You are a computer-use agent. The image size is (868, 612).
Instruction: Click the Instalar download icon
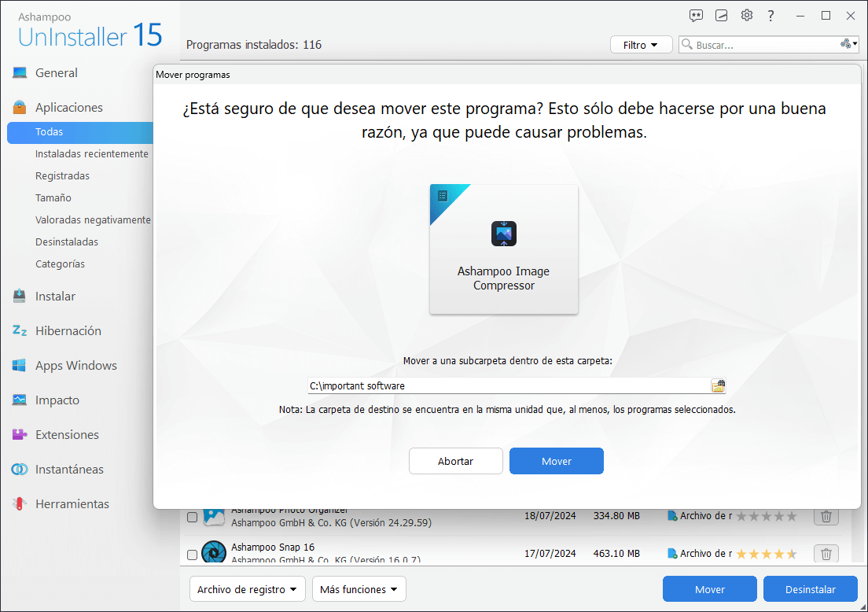pos(20,296)
